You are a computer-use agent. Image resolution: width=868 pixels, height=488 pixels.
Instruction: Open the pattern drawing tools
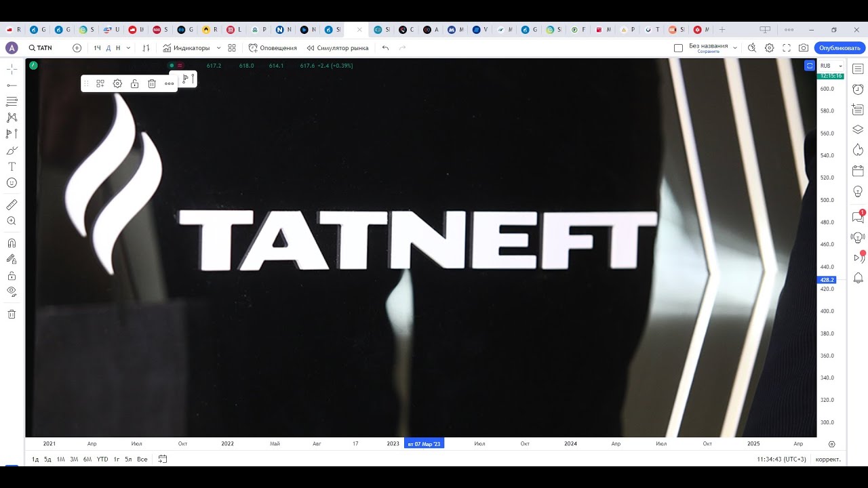pyautogui.click(x=12, y=118)
